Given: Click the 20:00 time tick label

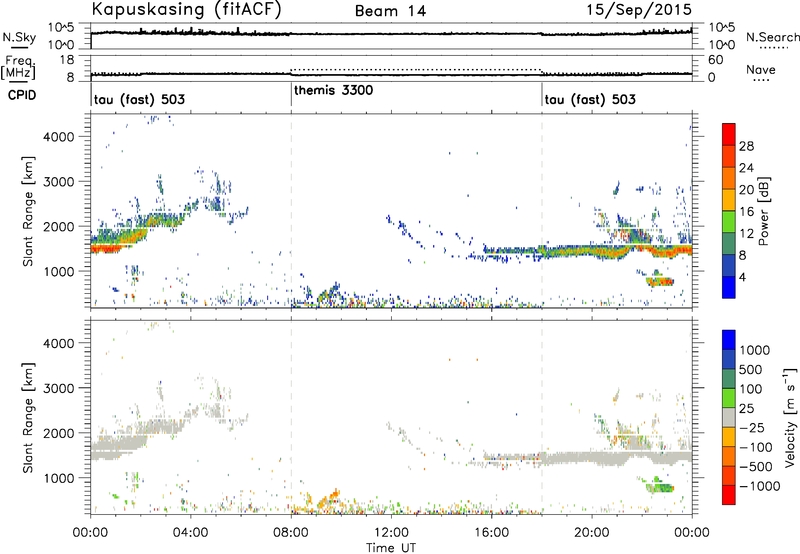Looking at the screenshot, I should 592,533.
